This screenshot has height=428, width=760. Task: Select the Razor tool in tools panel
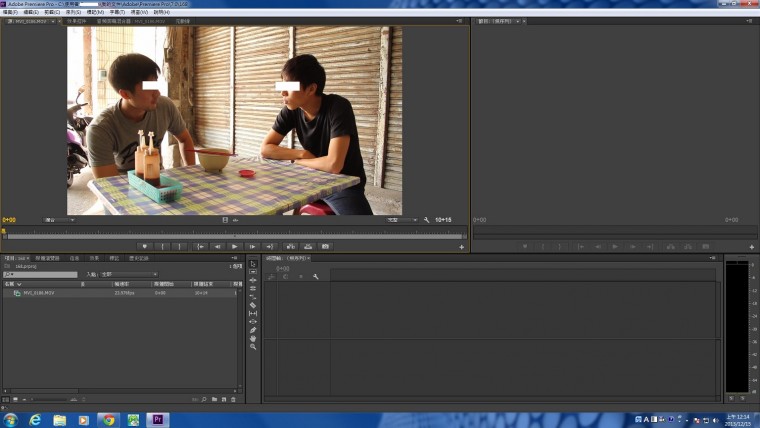point(253,305)
